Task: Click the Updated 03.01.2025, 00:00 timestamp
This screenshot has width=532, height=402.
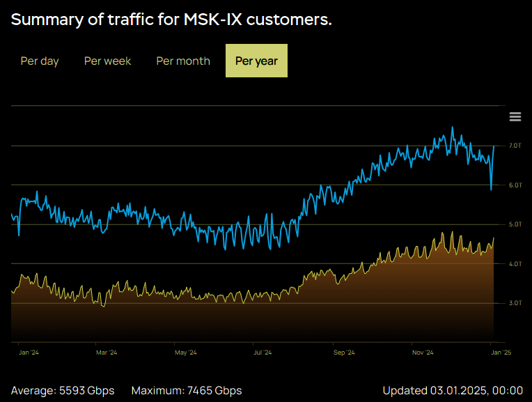Action: [x=453, y=390]
